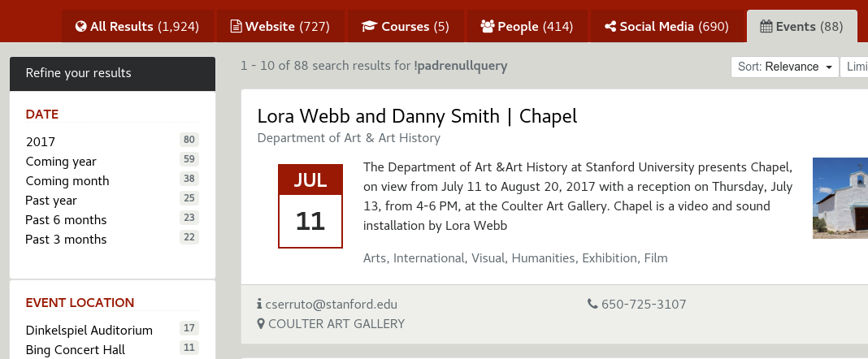Screen dimensions: 868x359
Task: Filter events by 2017
Action: (x=41, y=141)
